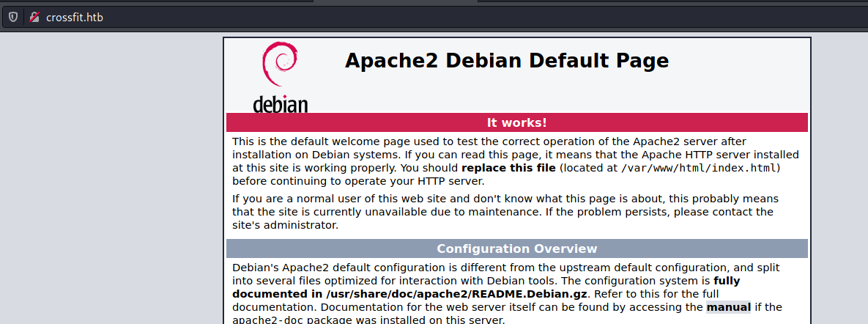Click the red It works! banner
Image resolution: width=868 pixels, height=324 pixels.
coord(517,122)
